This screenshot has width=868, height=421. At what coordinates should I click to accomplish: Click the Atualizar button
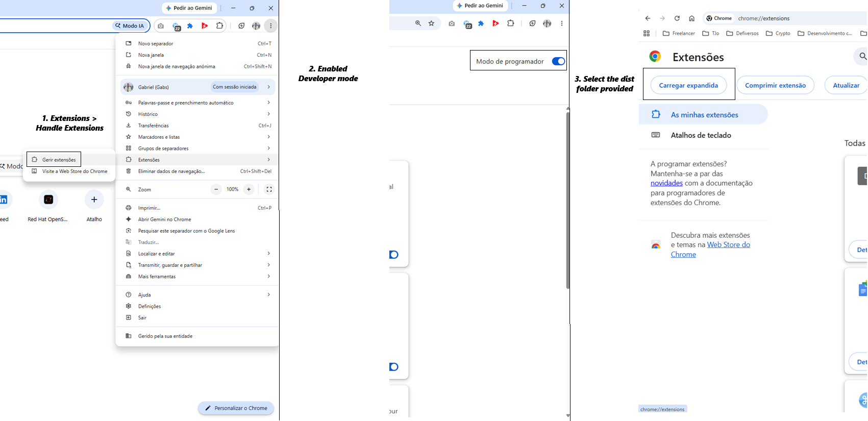pyautogui.click(x=846, y=85)
